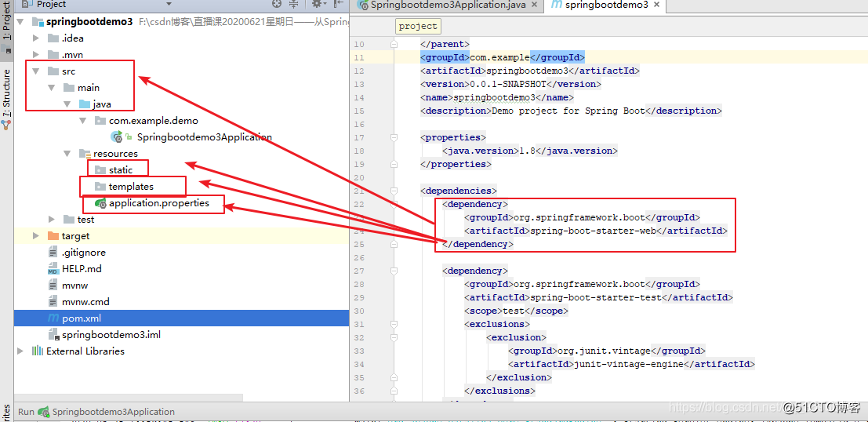
Task: Click the spring-boot-starter-web artifactId text
Action: pos(593,231)
